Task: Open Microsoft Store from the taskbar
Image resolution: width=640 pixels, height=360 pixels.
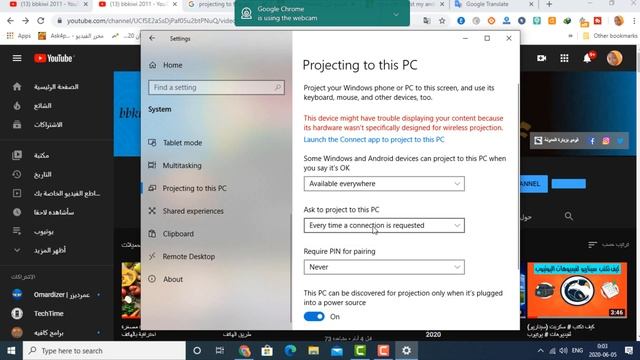Action: pos(267,351)
